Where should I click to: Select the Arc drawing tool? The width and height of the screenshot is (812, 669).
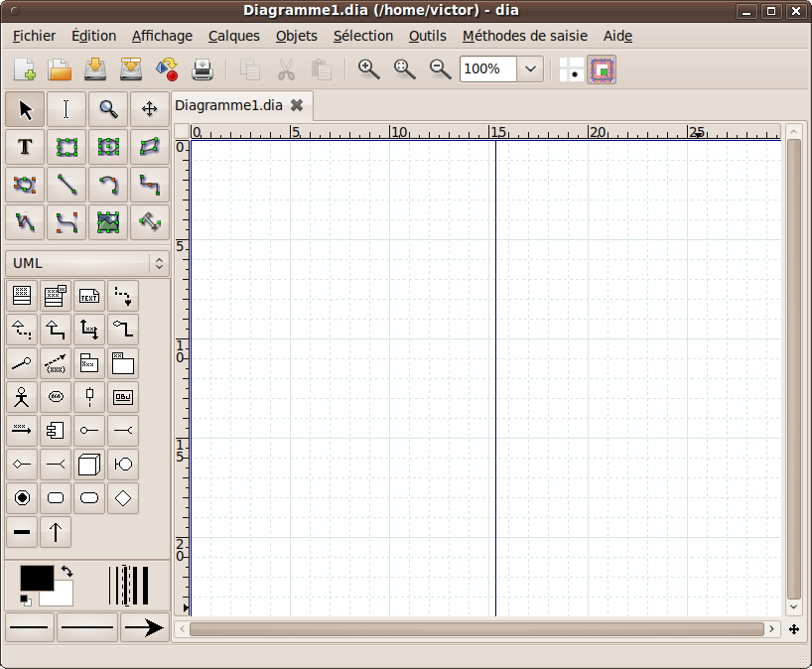(x=107, y=185)
